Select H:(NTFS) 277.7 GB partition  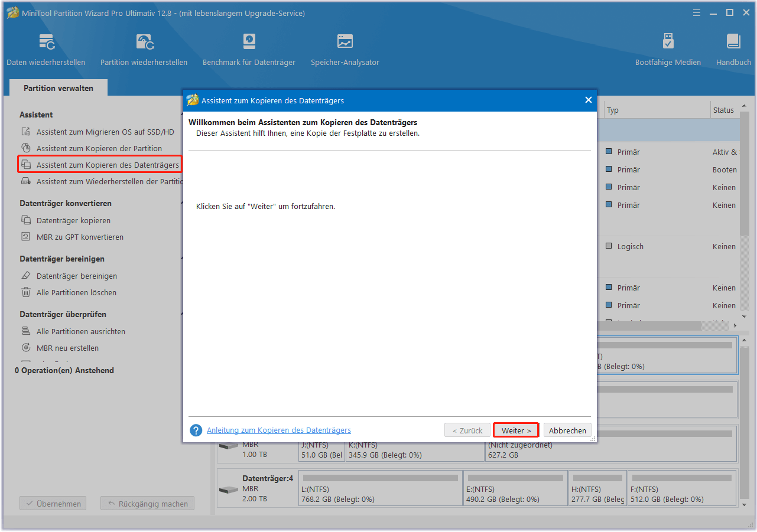point(597,488)
